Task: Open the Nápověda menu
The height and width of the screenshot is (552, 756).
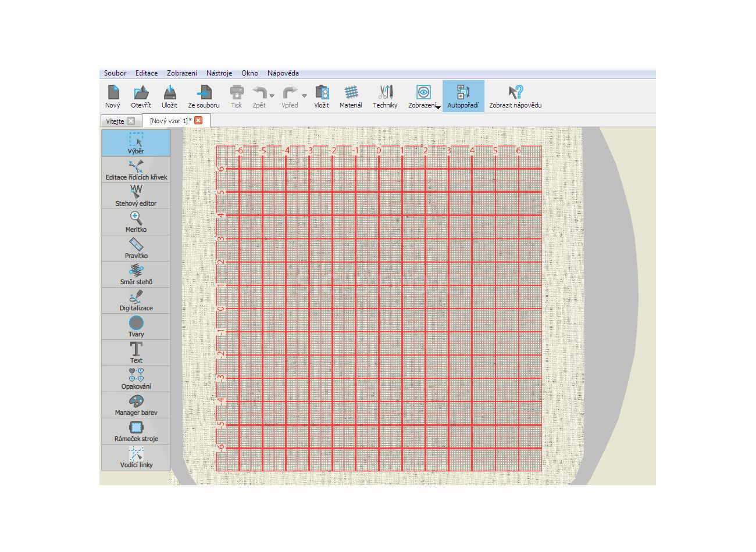Action: (283, 73)
